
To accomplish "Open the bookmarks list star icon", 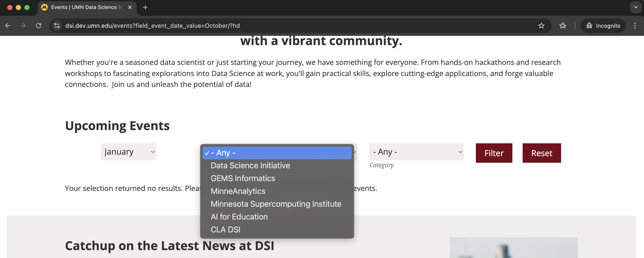I will 563,26.
